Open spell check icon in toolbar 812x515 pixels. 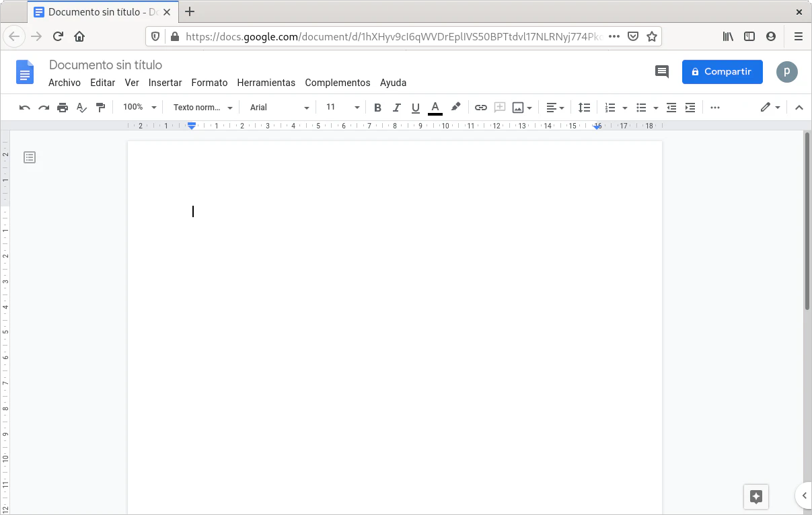click(81, 108)
